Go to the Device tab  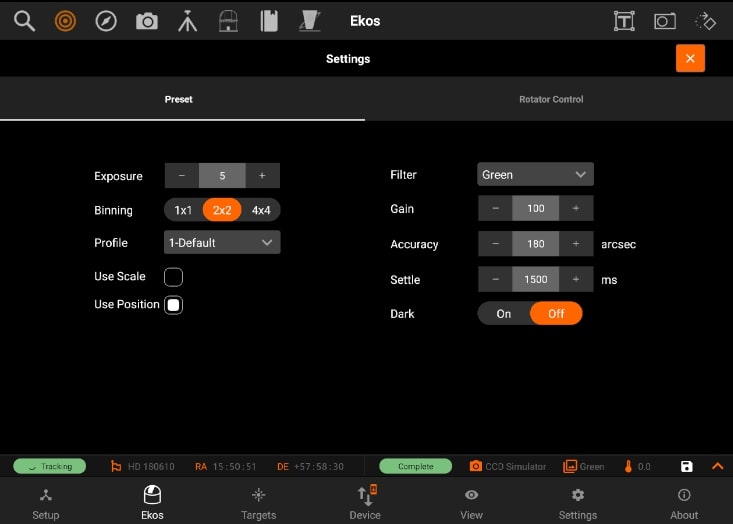[x=365, y=503]
